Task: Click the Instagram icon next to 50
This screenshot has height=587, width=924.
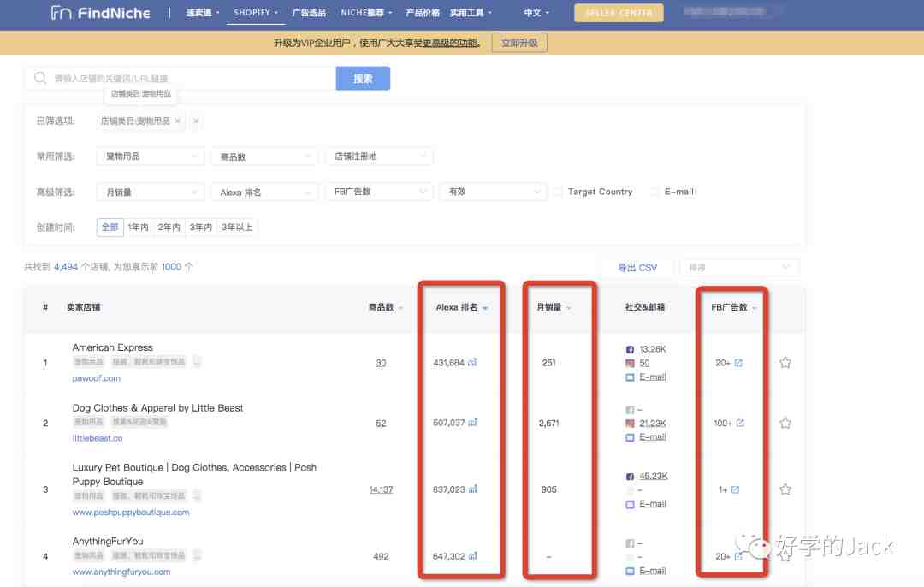Action: [630, 363]
